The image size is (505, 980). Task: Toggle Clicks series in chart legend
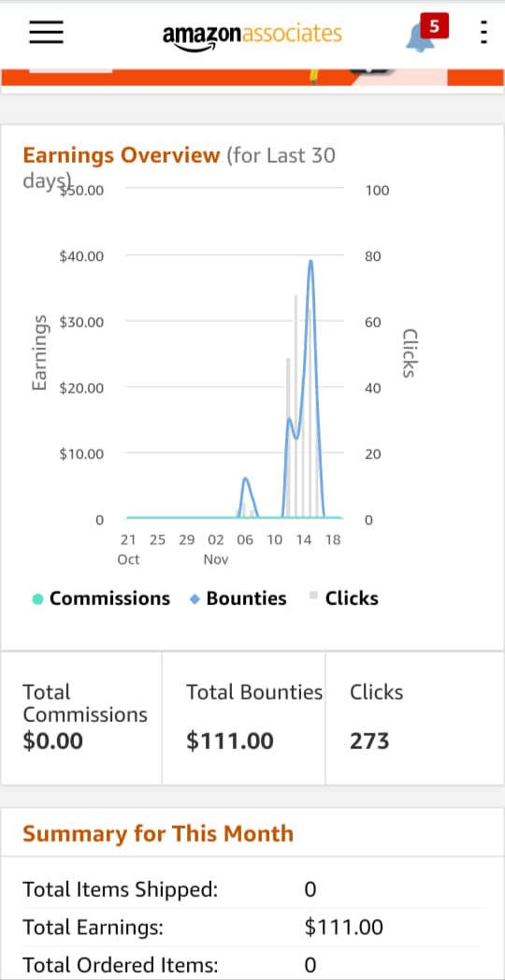[x=344, y=598]
